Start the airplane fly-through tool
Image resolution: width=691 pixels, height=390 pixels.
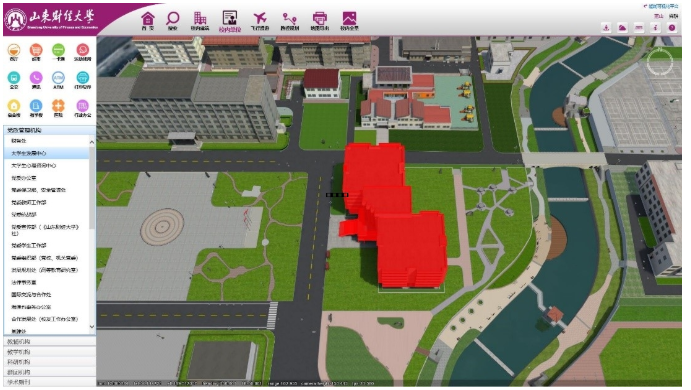260,20
